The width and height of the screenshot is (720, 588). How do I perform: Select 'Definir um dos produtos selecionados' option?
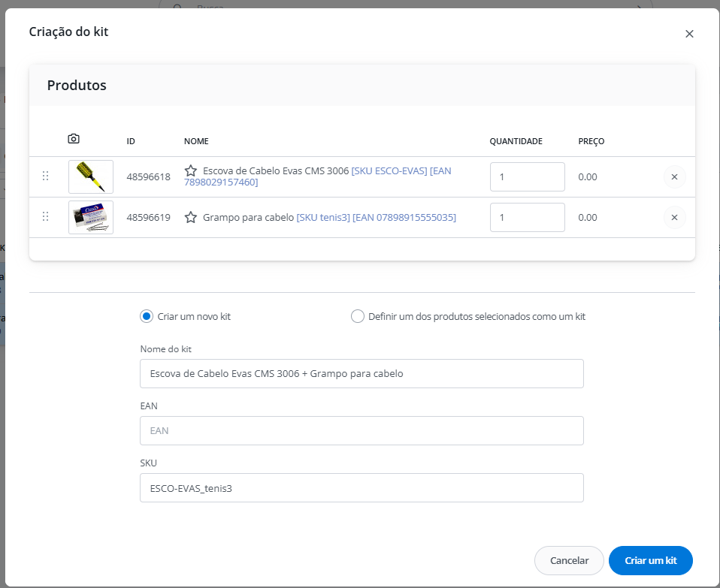[358, 316]
